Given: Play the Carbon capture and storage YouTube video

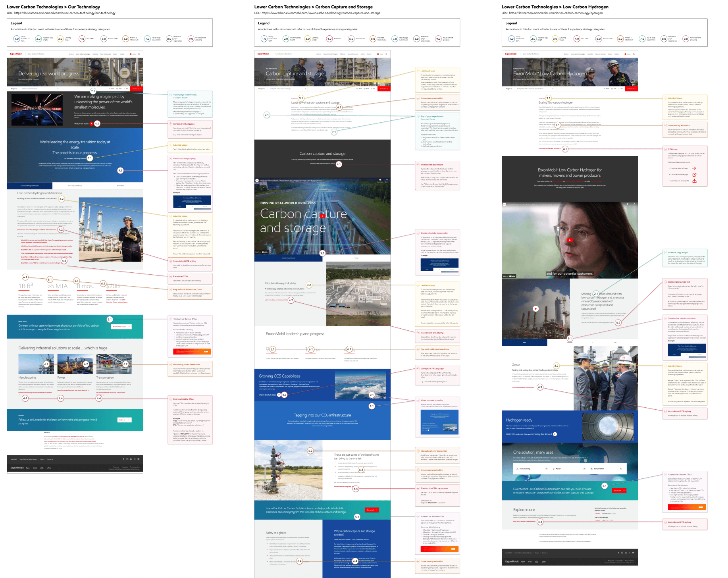Looking at the screenshot, I should (x=322, y=216).
